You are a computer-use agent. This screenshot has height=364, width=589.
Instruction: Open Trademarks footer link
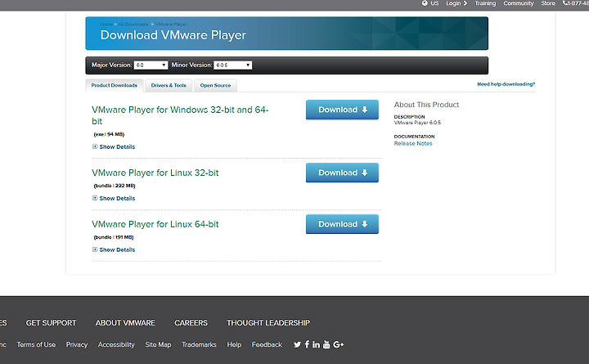pyautogui.click(x=199, y=344)
